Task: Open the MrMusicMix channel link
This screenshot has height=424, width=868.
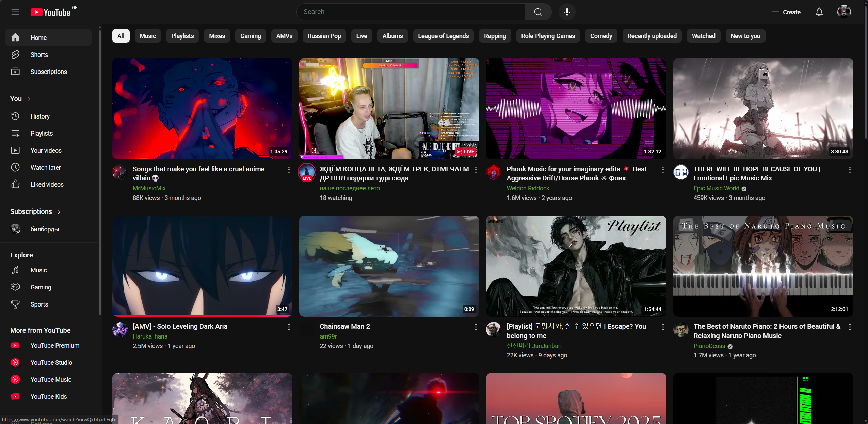Action: 149,188
